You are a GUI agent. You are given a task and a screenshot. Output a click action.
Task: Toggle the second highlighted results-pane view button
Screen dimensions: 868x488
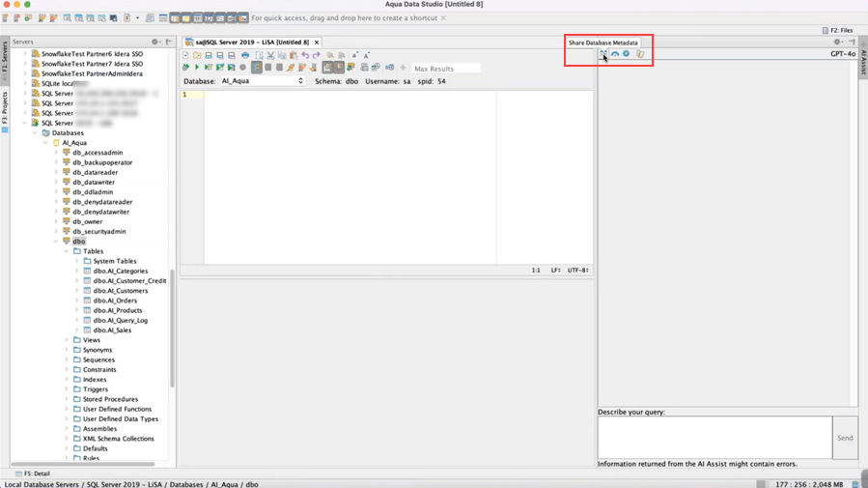click(339, 67)
